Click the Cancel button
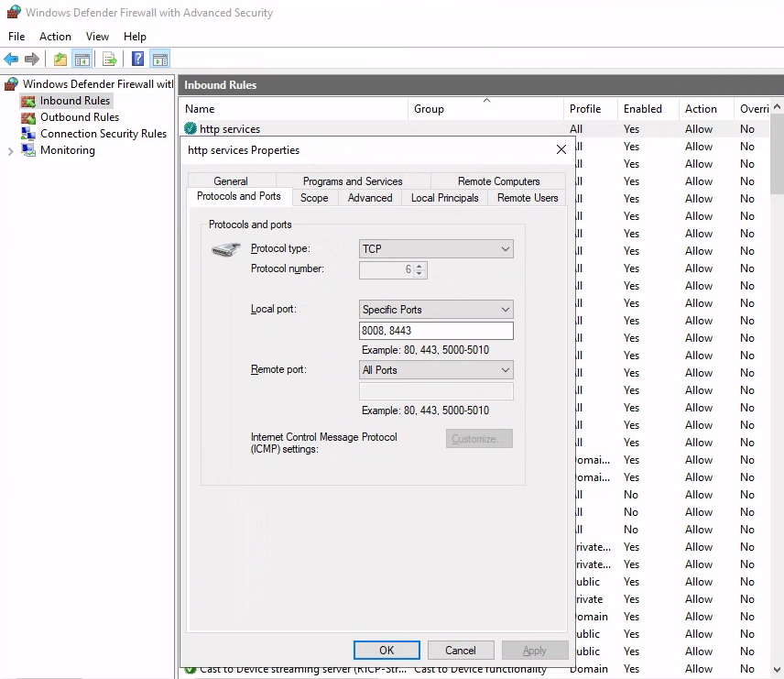 461,650
